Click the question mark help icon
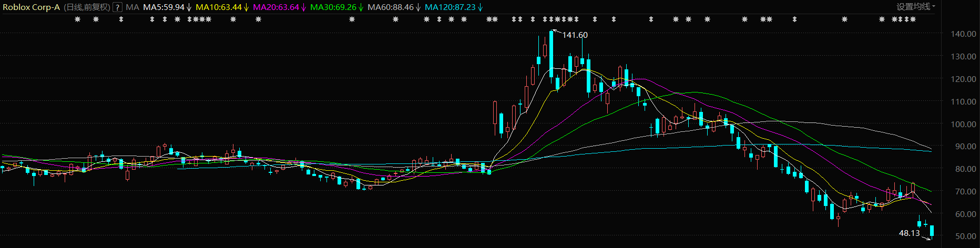Viewport: 980px width, 248px height. tap(118, 7)
